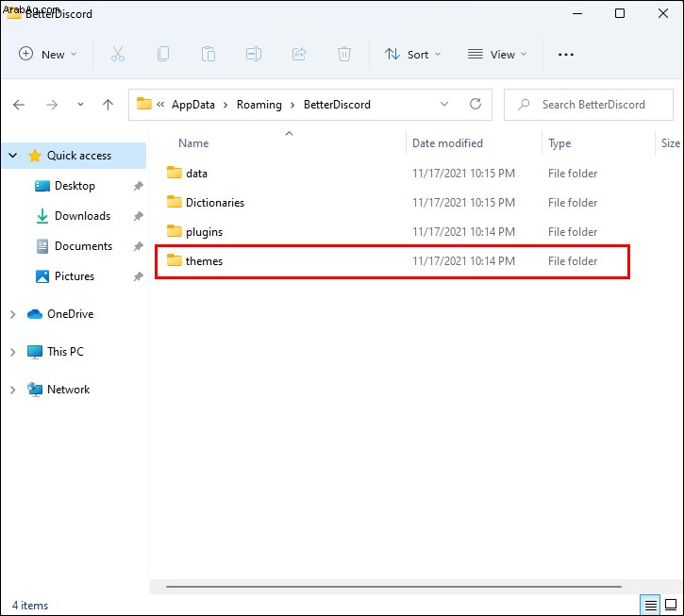Click the Rename icon in toolbar
The image size is (684, 616).
(254, 54)
